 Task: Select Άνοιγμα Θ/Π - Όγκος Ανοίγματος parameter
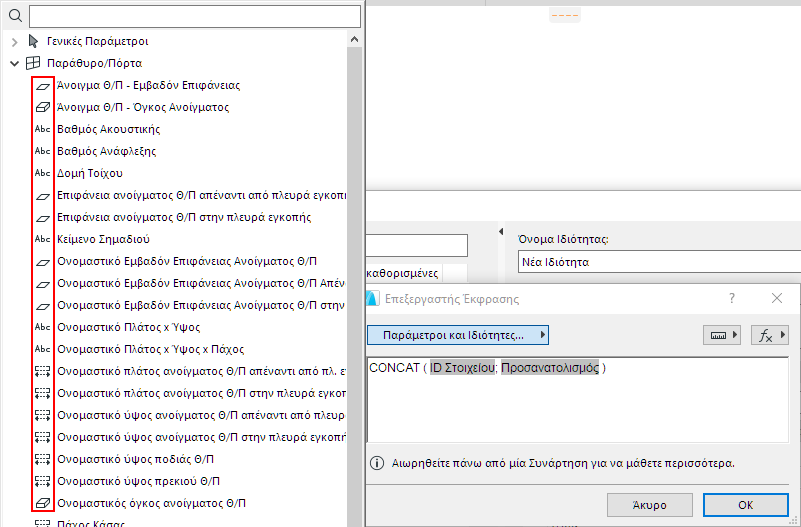[143, 107]
